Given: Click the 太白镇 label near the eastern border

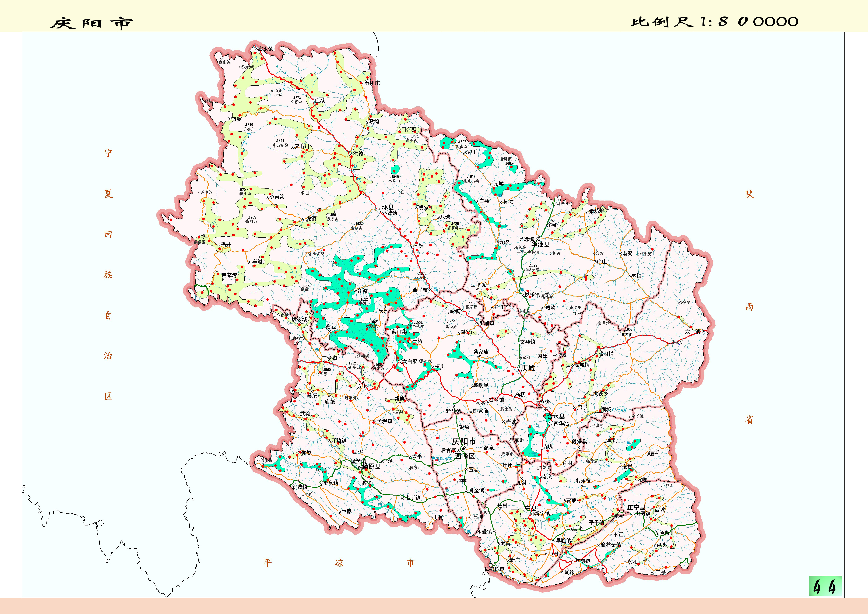Looking at the screenshot, I should pyautogui.click(x=693, y=332).
